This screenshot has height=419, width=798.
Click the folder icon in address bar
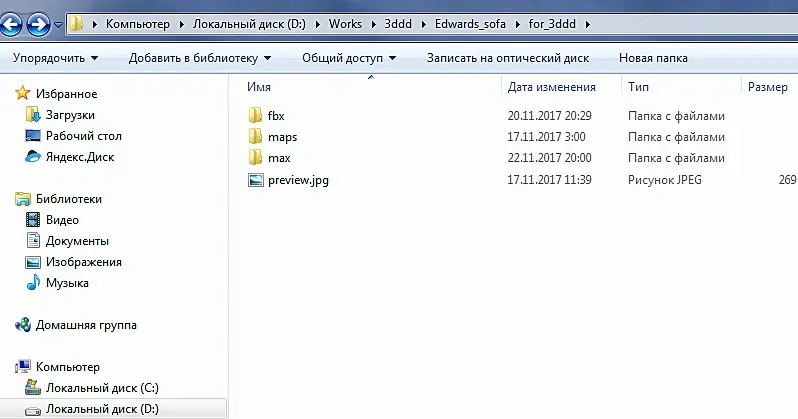(x=76, y=24)
